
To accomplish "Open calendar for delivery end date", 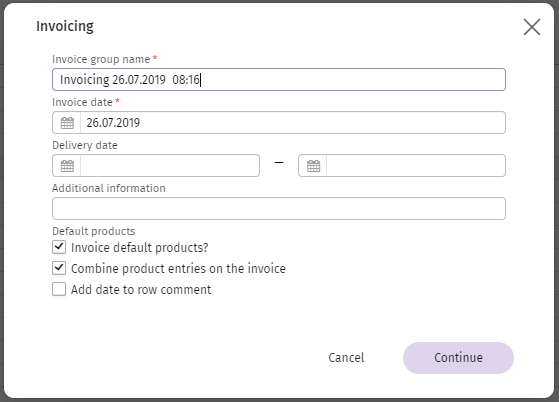I will coord(313,166).
